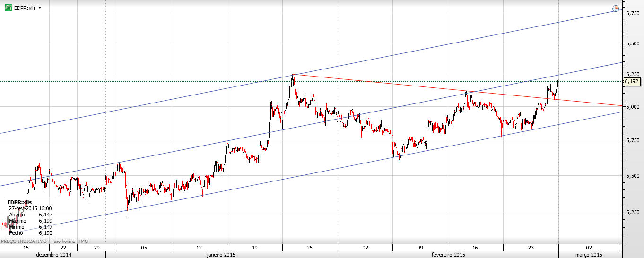The height and width of the screenshot is (258, 644).
Task: Click 'março 2015' on the date axis
Action: (x=588, y=255)
